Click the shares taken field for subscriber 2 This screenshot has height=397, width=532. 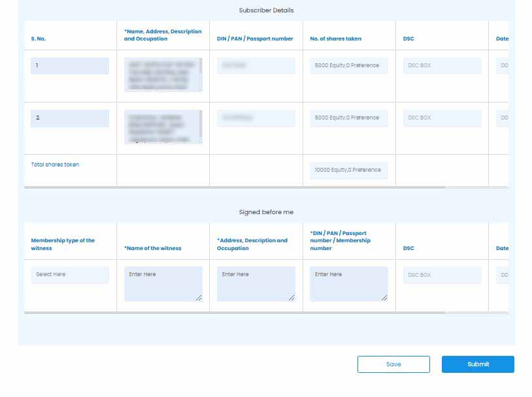(348, 118)
